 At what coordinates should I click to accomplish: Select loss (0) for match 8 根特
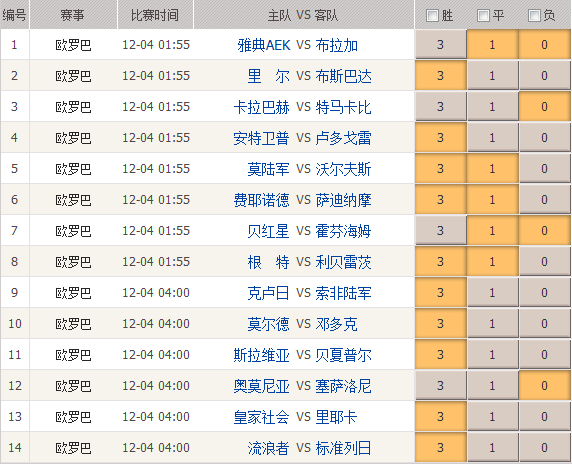(545, 262)
